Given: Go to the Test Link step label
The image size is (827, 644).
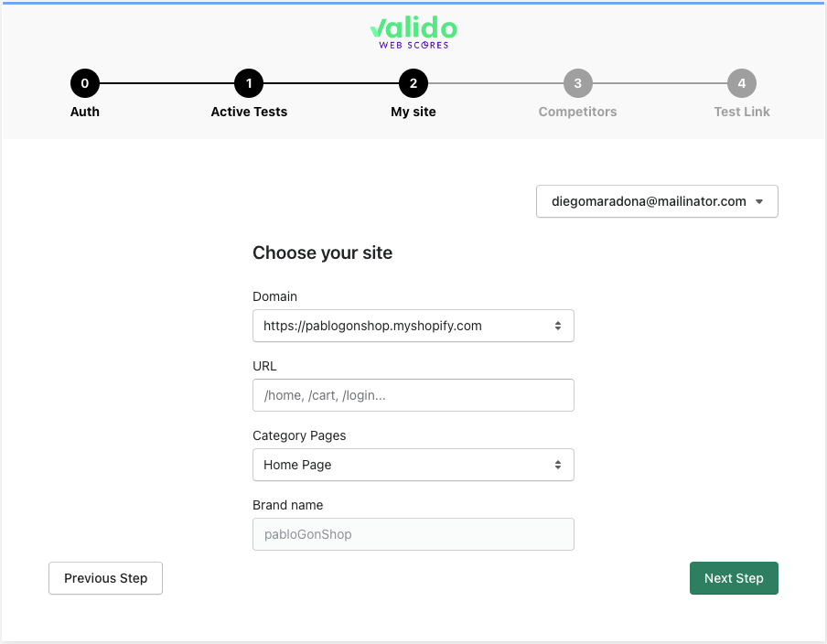Looking at the screenshot, I should (742, 112).
